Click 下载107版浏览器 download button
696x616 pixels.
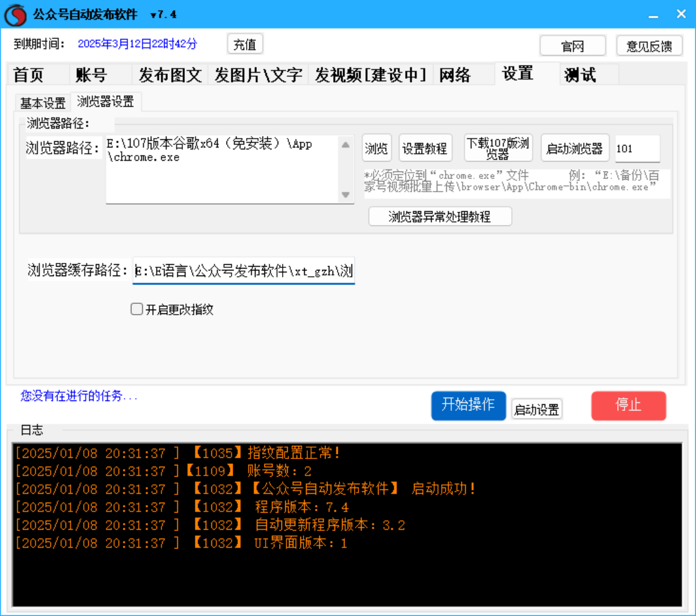[x=498, y=148]
